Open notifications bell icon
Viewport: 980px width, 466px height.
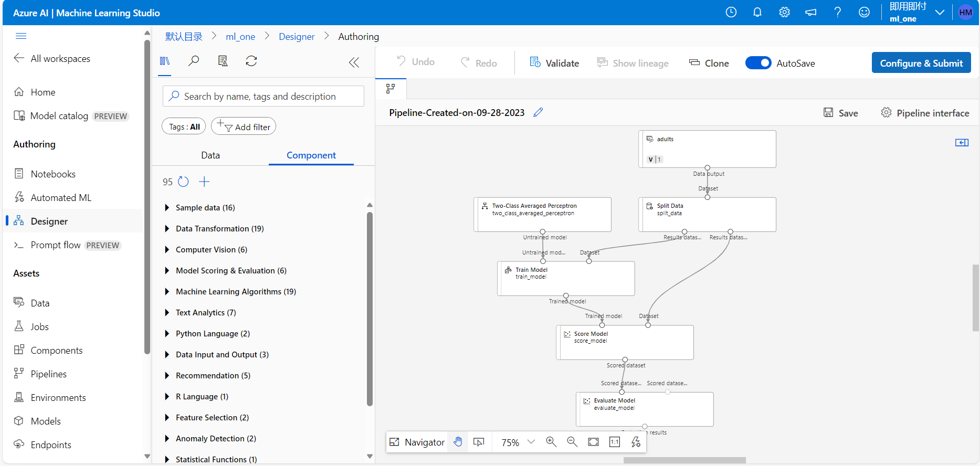[757, 12]
